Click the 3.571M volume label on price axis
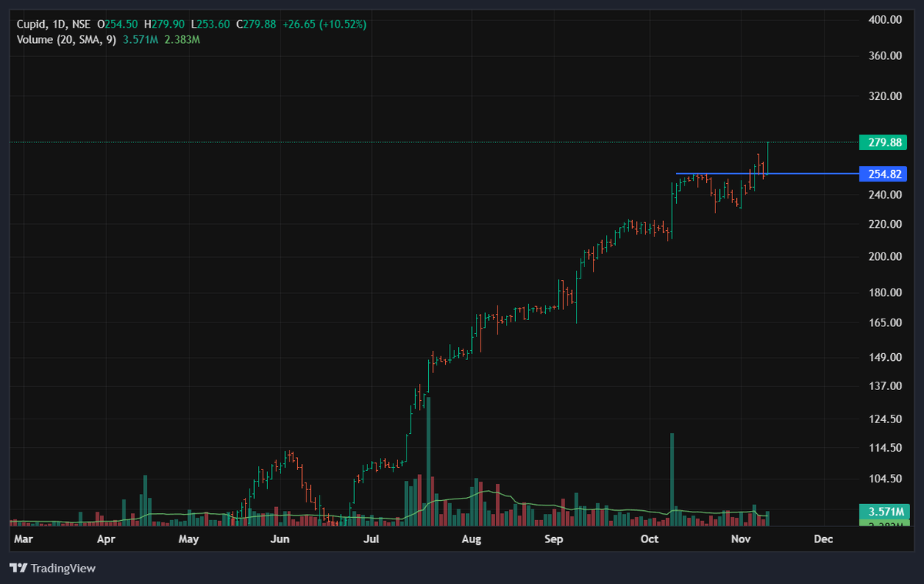Screen dimensions: 924x584 click(x=883, y=512)
